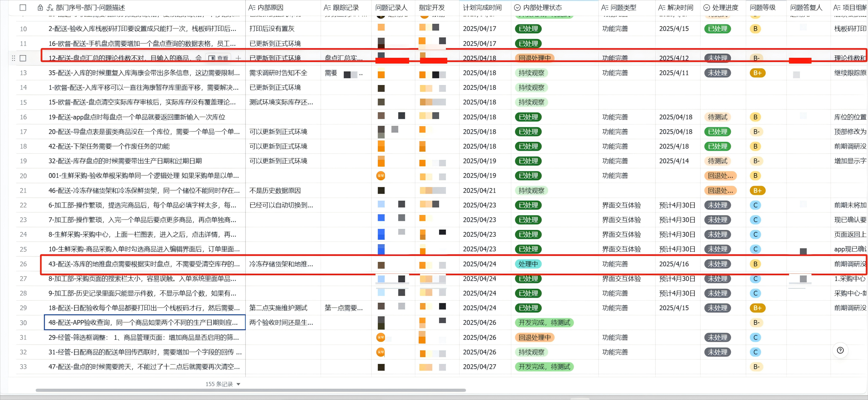Viewport: 868px width, 400px height.
Task: Click the help question mark circle icon
Action: 840,350
